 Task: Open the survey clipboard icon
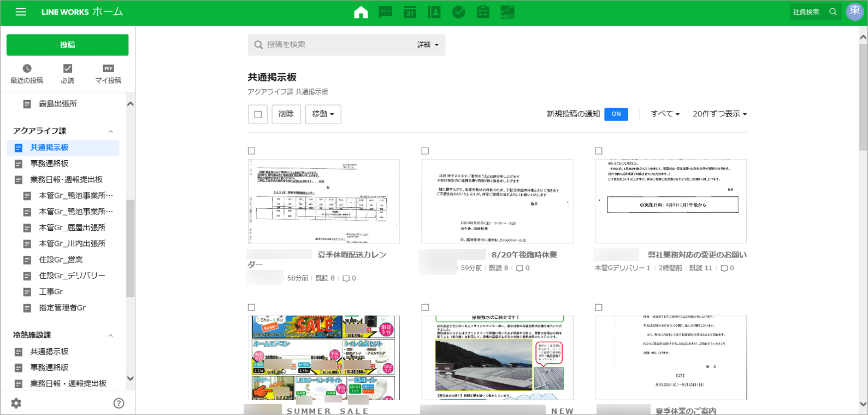pos(483,12)
